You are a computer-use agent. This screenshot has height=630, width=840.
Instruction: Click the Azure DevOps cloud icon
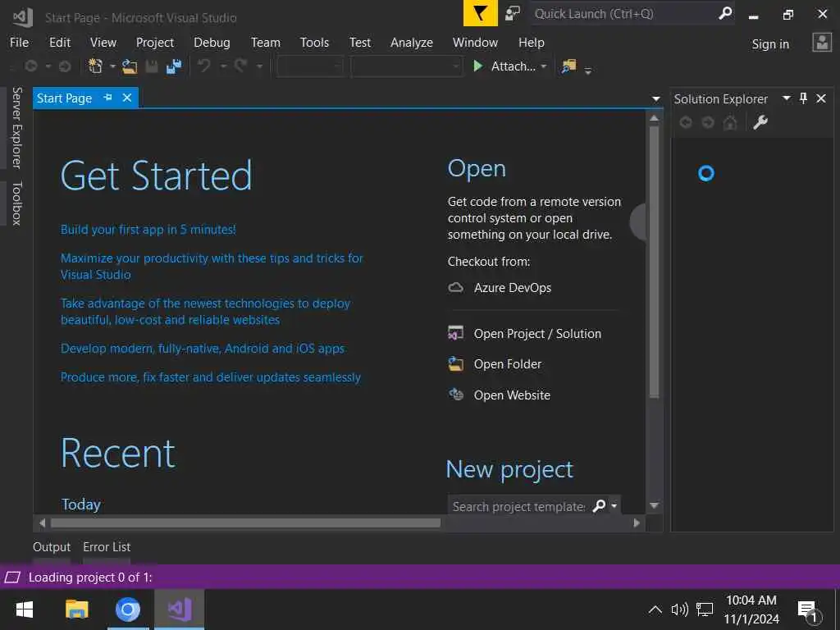(x=455, y=288)
